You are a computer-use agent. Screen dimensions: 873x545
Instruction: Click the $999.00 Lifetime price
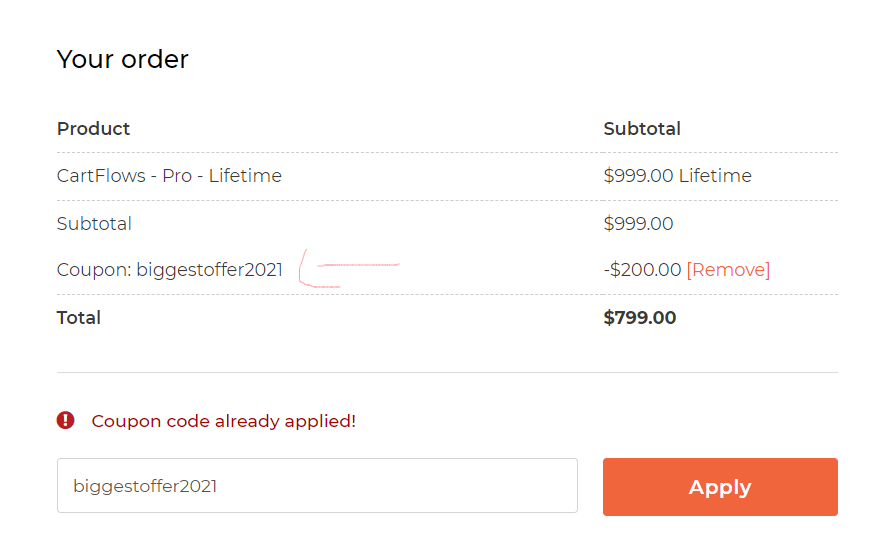678,176
